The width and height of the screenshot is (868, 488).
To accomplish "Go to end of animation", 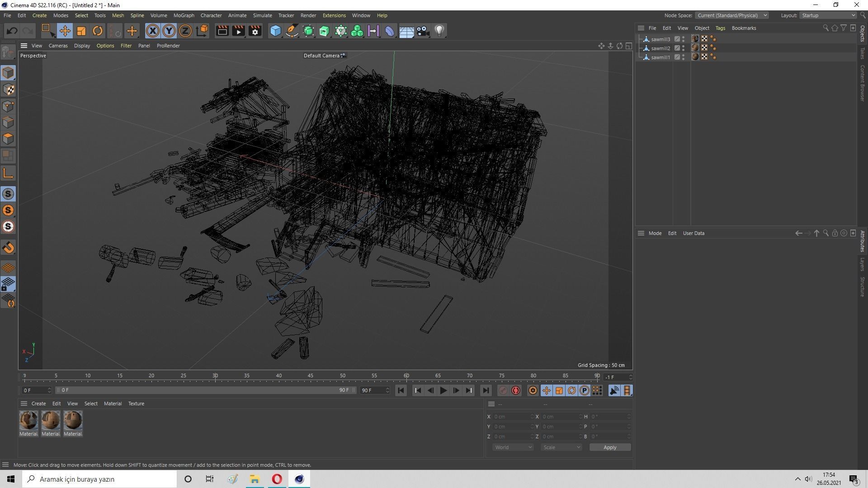I will [x=486, y=390].
